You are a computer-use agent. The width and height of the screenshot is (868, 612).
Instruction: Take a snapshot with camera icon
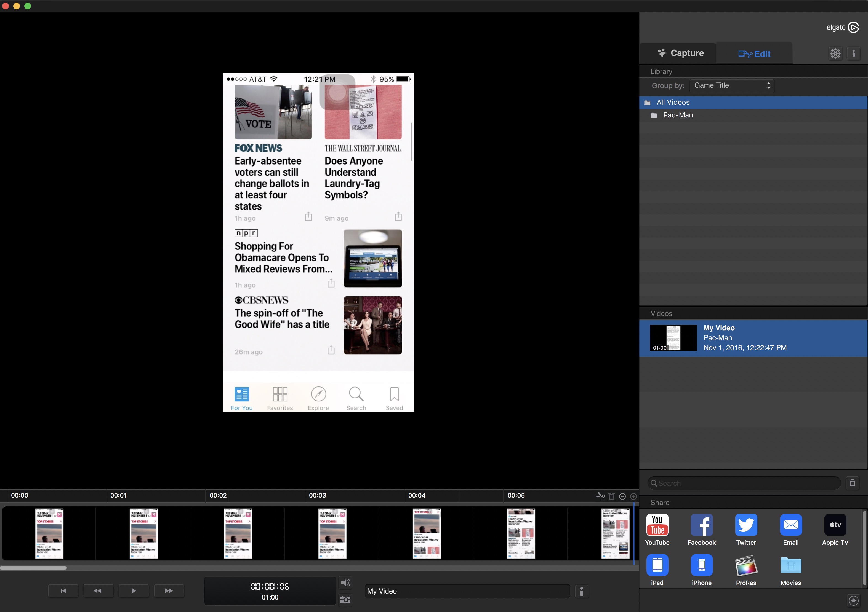click(x=345, y=600)
